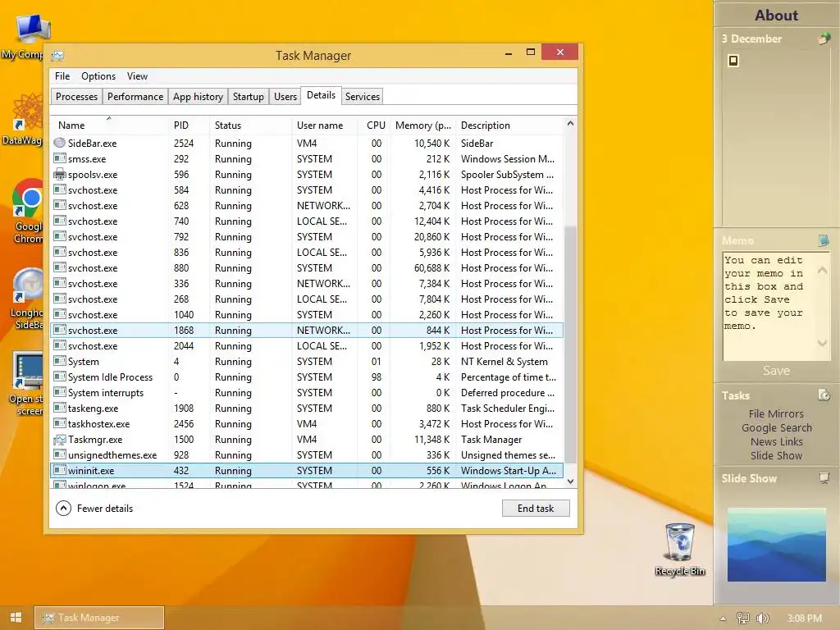Click spoolsv.exe printer icon
This screenshot has width=840, height=630.
coord(59,174)
